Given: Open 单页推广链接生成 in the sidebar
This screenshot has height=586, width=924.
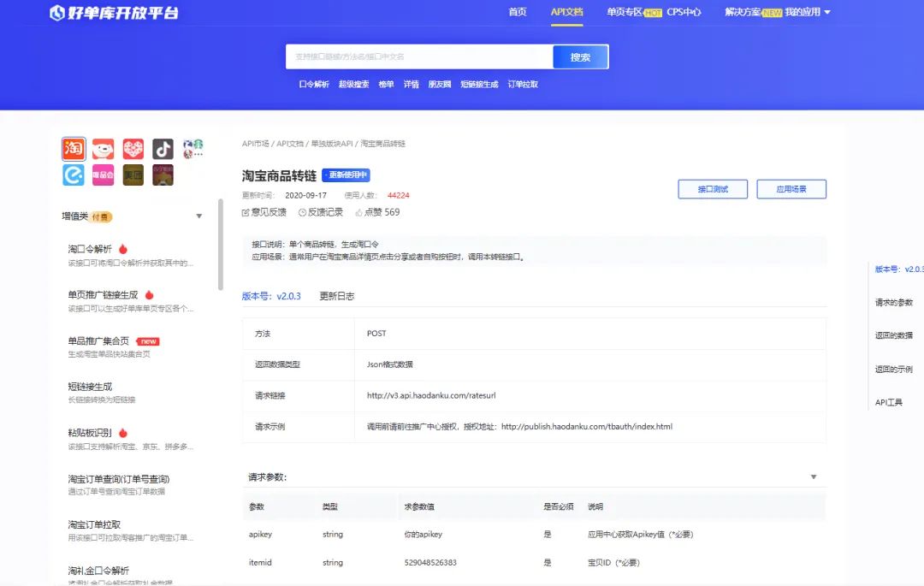Looking at the screenshot, I should tap(103, 295).
